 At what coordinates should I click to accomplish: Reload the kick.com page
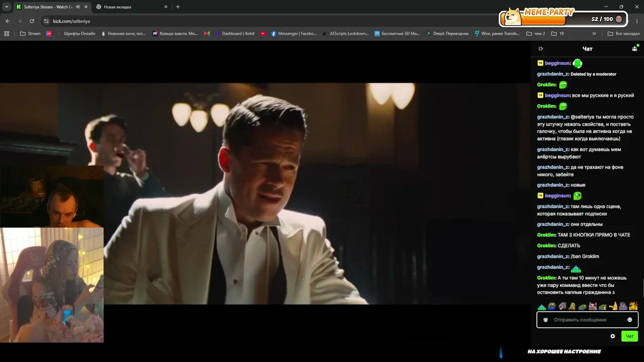point(32,21)
